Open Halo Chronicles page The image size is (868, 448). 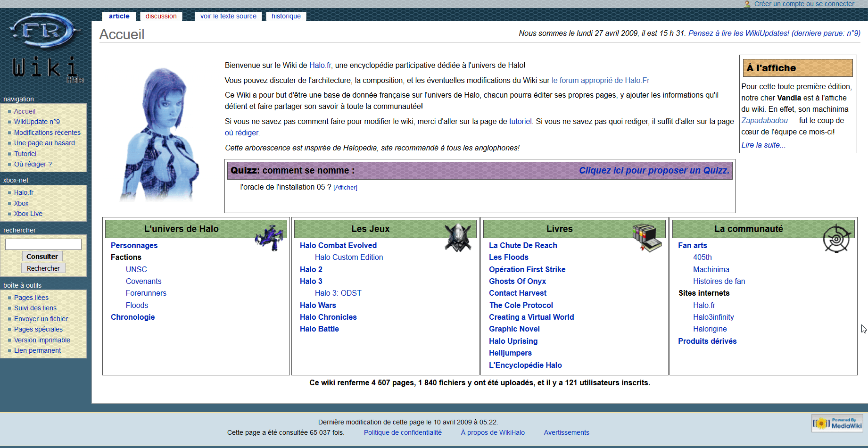coord(329,317)
